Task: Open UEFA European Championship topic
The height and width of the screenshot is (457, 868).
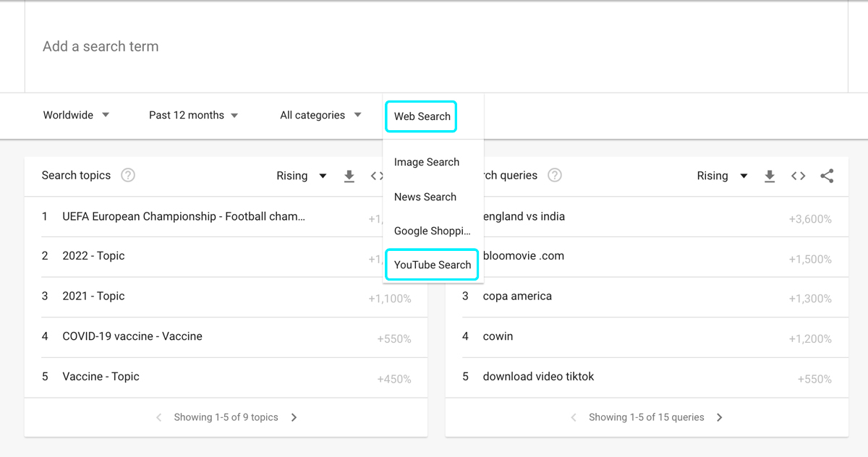Action: (x=184, y=216)
